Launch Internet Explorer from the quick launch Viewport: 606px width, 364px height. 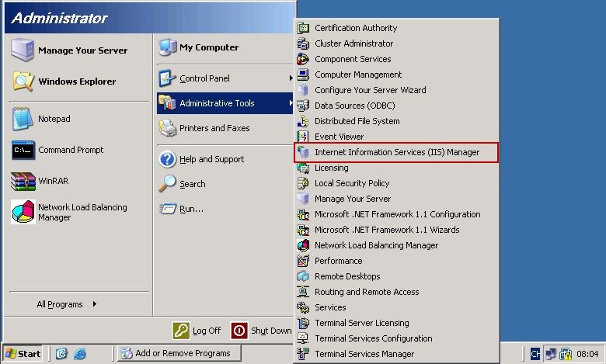(x=80, y=353)
